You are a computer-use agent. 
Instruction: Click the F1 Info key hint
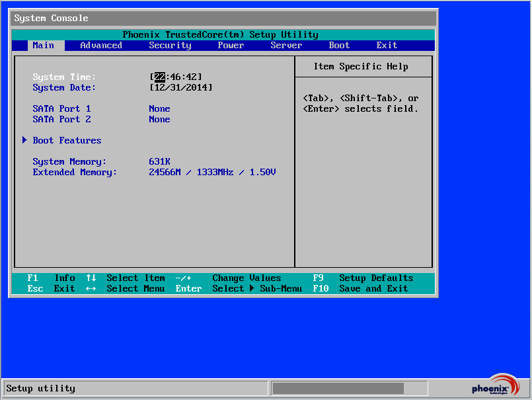coord(52,278)
